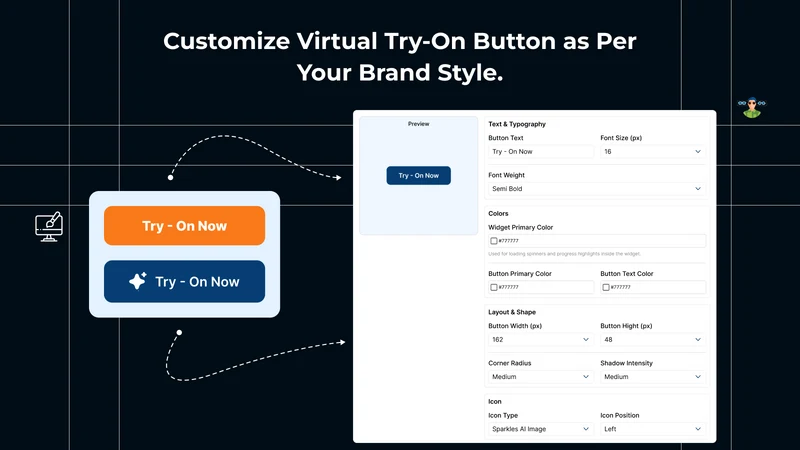Click the Preview label

point(418,124)
